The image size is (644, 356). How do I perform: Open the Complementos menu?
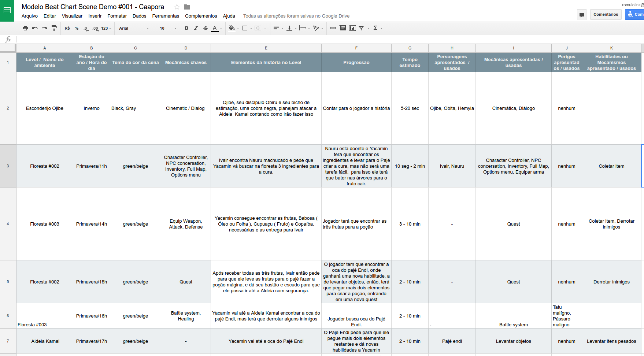pyautogui.click(x=201, y=16)
